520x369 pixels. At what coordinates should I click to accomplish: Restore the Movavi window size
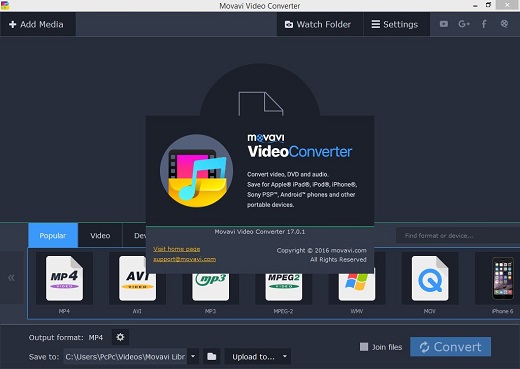(x=488, y=5)
